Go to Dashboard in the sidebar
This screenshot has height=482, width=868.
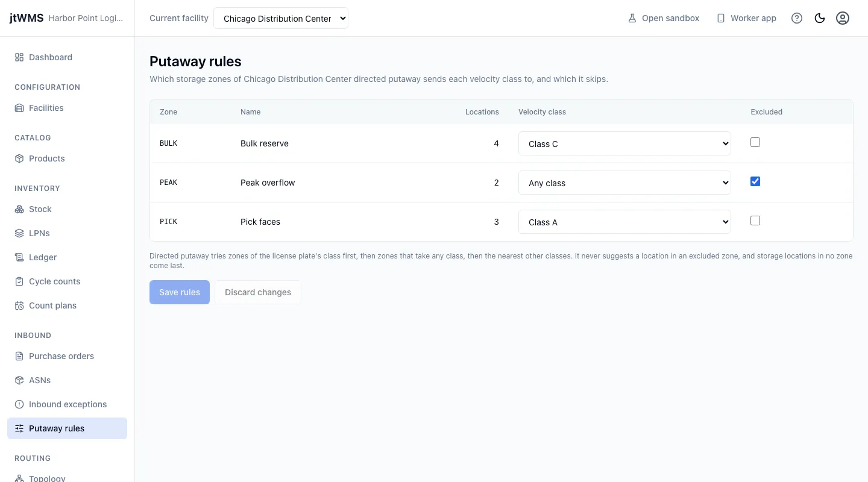pos(67,57)
